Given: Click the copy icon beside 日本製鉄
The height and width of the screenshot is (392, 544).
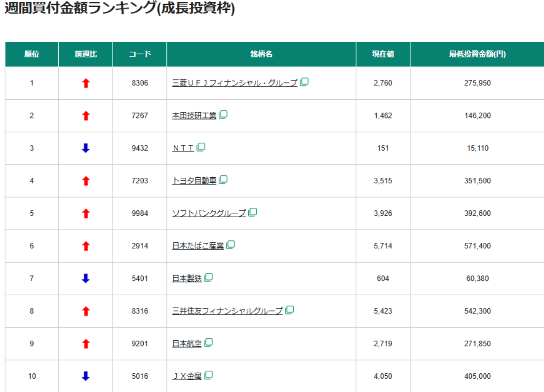Looking at the screenshot, I should pos(208,277).
